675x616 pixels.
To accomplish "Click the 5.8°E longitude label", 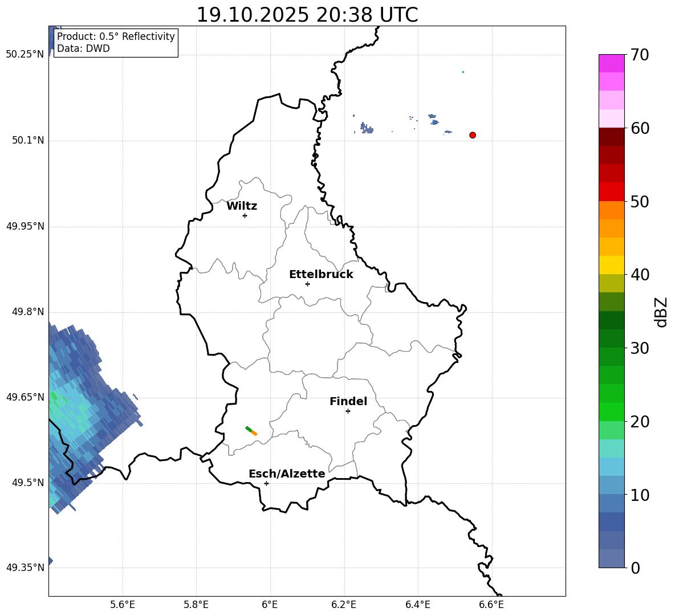I will coord(196,605).
